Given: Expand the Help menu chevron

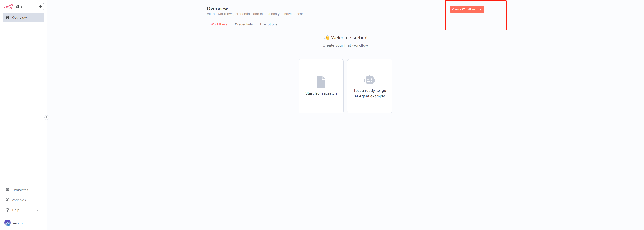Looking at the screenshot, I should coord(38,210).
